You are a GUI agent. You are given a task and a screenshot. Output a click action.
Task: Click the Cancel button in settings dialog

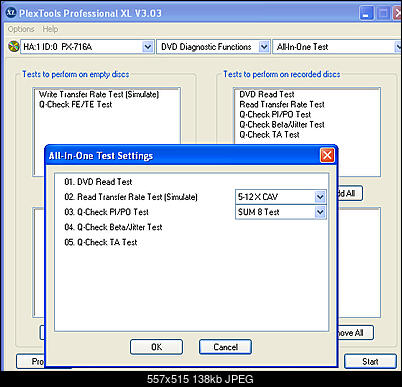[x=225, y=347]
